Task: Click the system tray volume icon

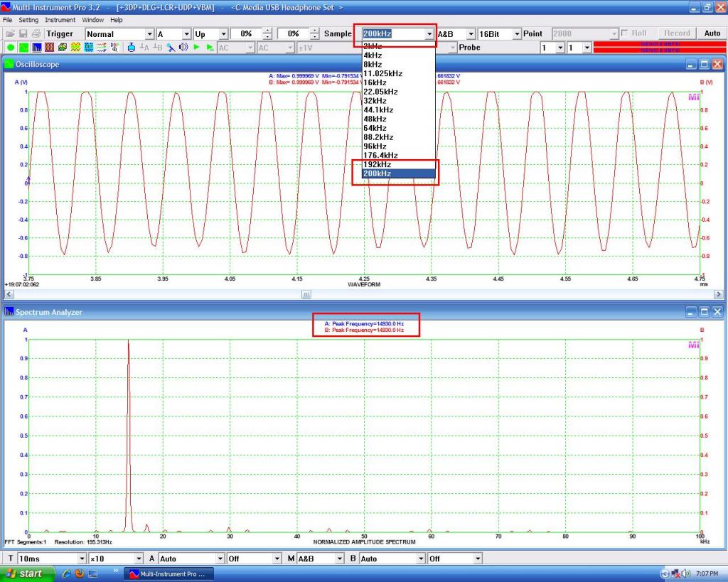Action: point(686,574)
